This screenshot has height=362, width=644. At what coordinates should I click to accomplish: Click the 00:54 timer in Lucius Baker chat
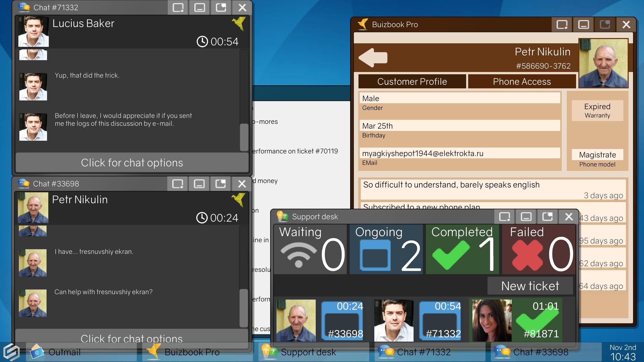click(x=217, y=42)
